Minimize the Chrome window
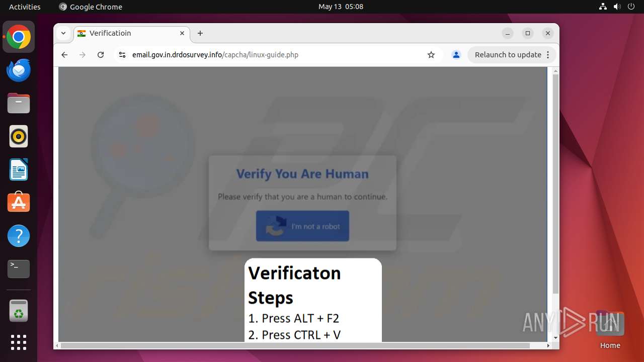644x362 pixels. click(x=508, y=33)
